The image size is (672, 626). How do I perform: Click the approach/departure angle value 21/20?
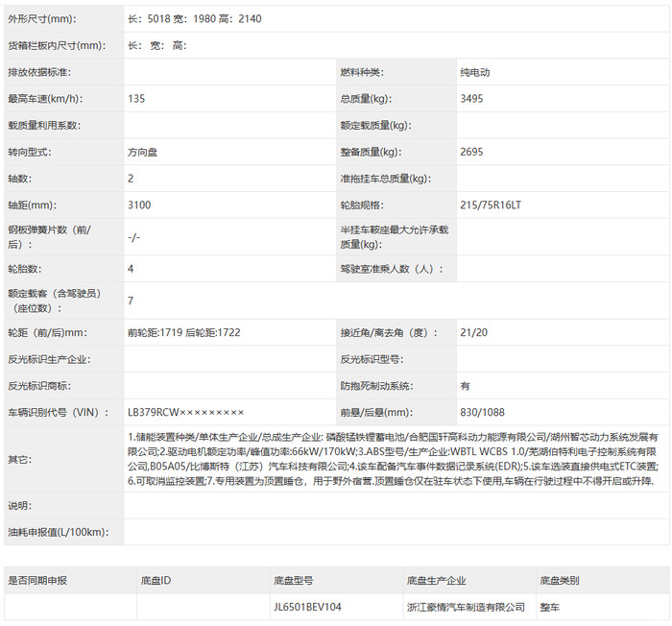pyautogui.click(x=474, y=332)
